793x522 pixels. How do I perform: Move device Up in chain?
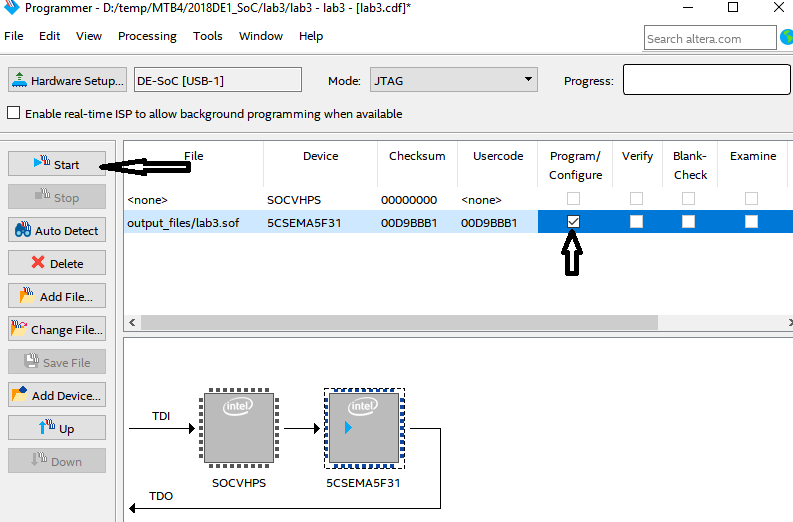pos(56,429)
